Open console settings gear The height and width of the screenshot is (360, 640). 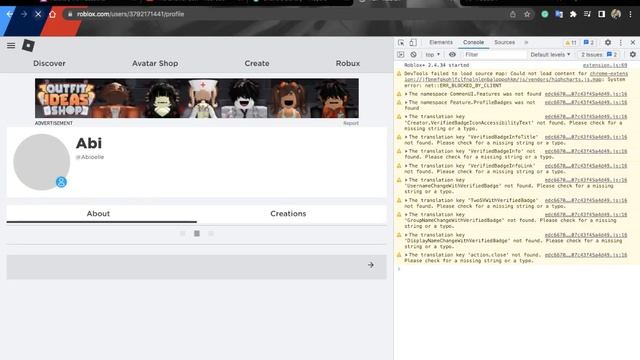pos(633,54)
